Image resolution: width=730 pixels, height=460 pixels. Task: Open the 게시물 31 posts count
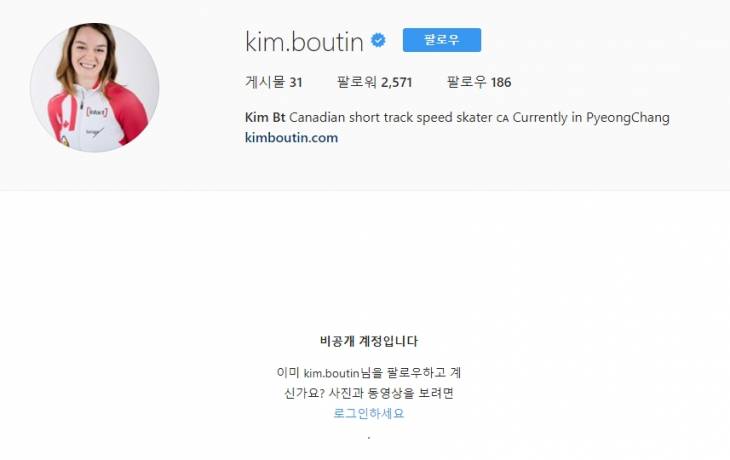pyautogui.click(x=274, y=82)
